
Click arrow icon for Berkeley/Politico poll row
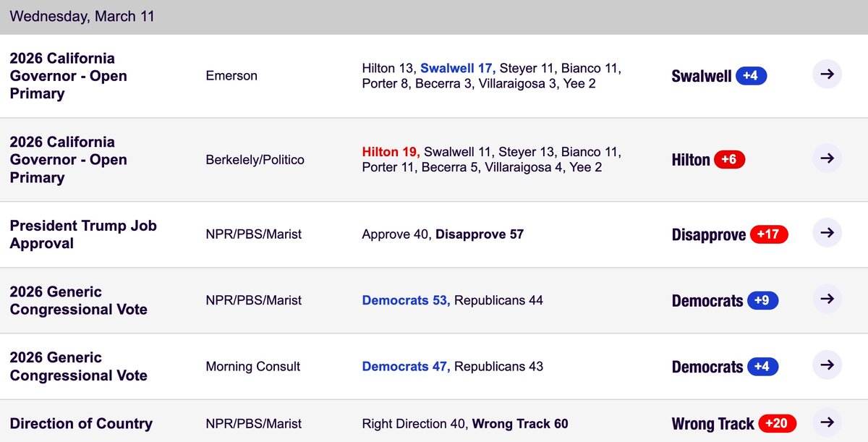click(x=827, y=158)
